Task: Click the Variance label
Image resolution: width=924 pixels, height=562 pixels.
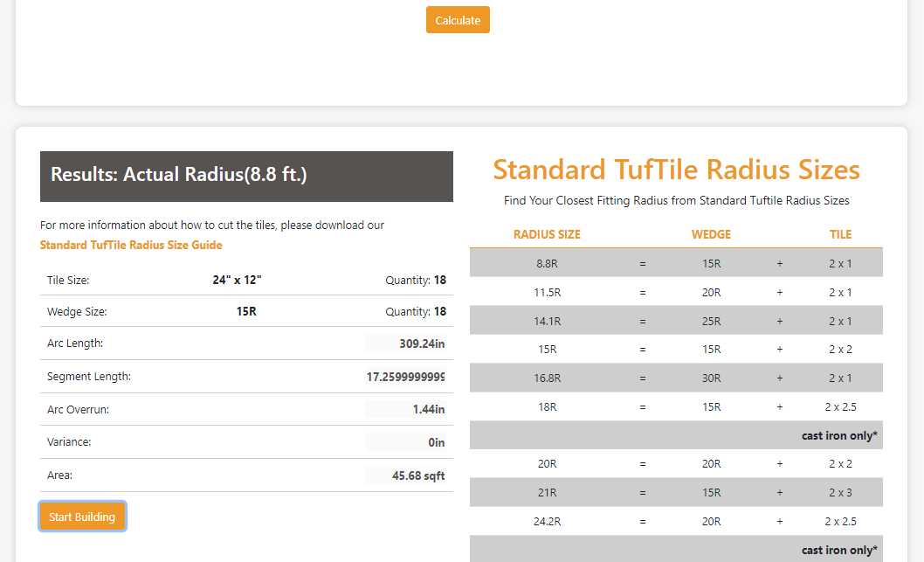Action: coord(69,441)
